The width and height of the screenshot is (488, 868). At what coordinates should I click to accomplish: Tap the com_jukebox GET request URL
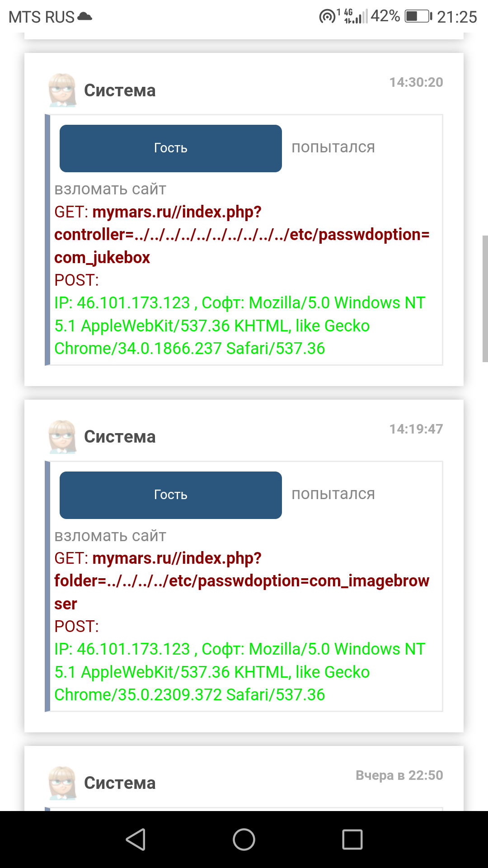pyautogui.click(x=241, y=235)
